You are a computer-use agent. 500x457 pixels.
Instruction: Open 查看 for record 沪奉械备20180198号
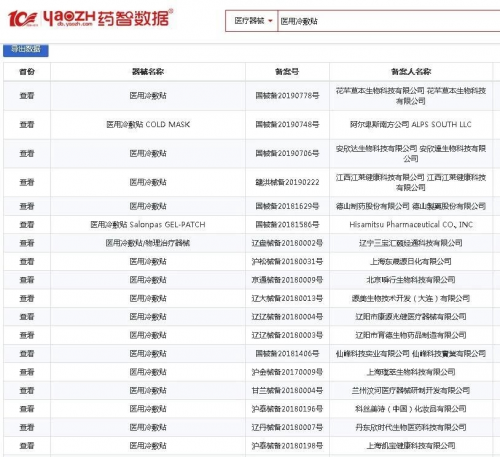pos(27,446)
